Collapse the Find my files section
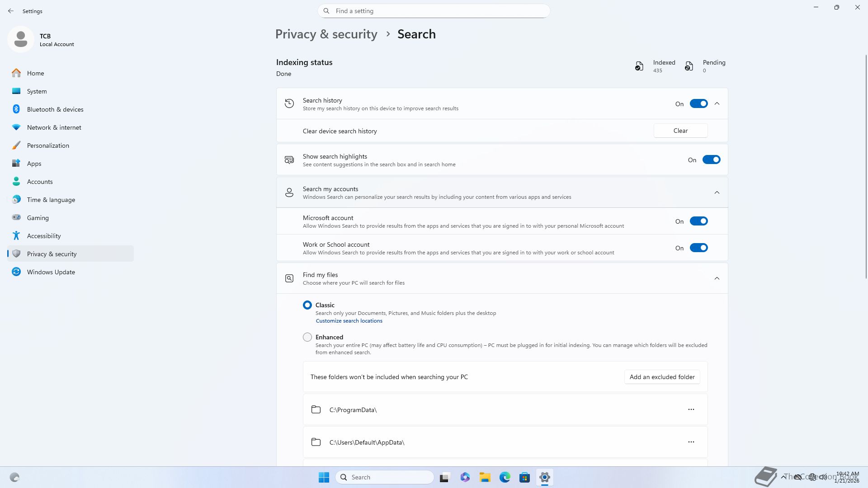Image resolution: width=868 pixels, height=488 pixels. click(717, 278)
